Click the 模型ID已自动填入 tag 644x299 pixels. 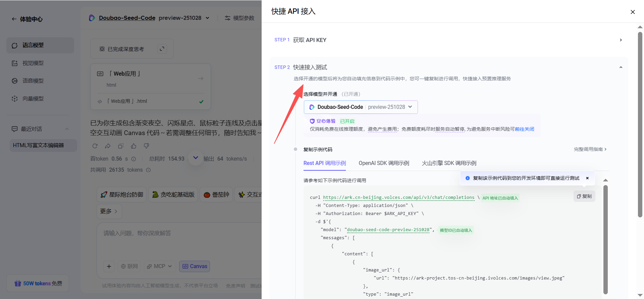coord(456,230)
